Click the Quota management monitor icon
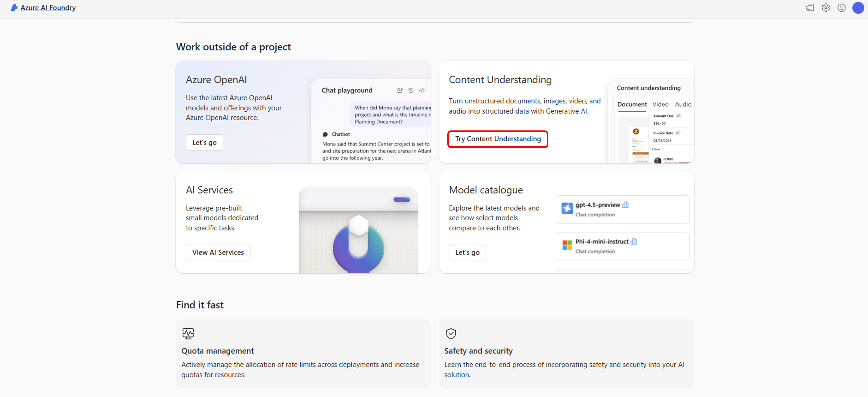 pos(188,334)
